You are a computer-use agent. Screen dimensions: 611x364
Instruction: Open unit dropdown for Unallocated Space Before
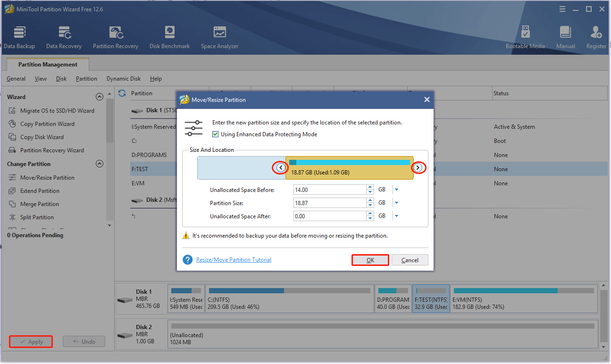tap(396, 190)
